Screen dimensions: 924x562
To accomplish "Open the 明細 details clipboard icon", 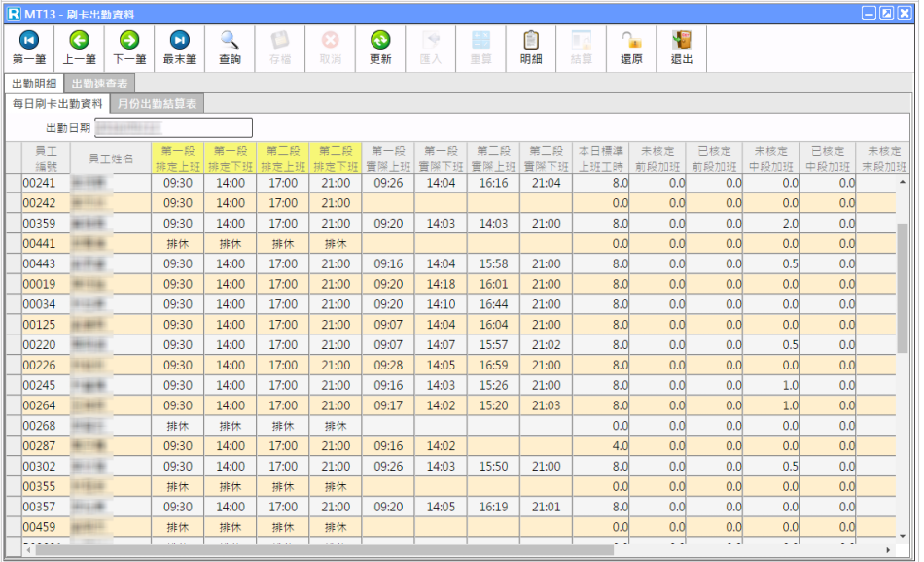I will (x=531, y=48).
